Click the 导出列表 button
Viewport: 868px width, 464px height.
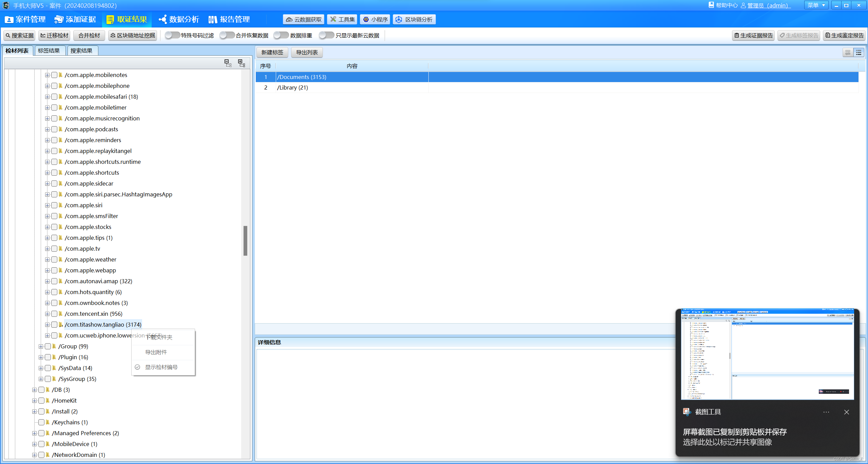pos(307,52)
